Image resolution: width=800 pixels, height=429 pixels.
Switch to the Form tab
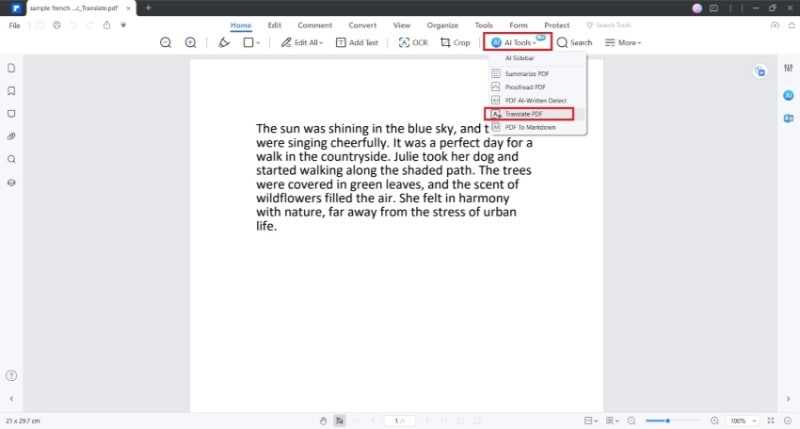[x=518, y=25]
